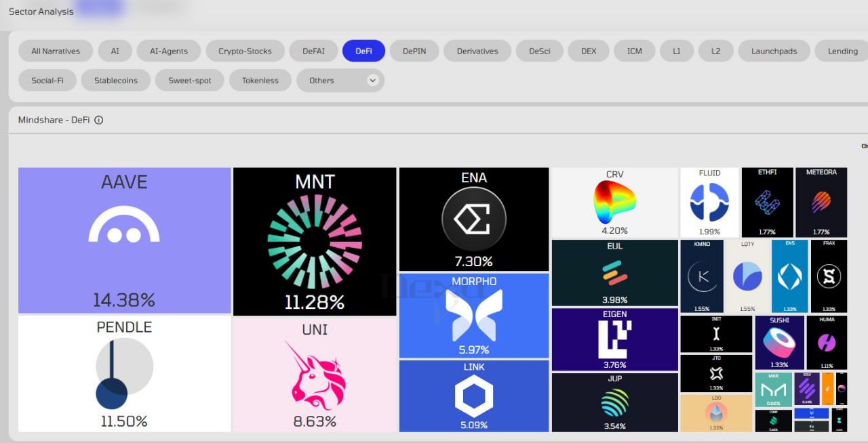Image resolution: width=868 pixels, height=443 pixels.
Task: Select the Lending narrative filter
Action: tap(842, 51)
